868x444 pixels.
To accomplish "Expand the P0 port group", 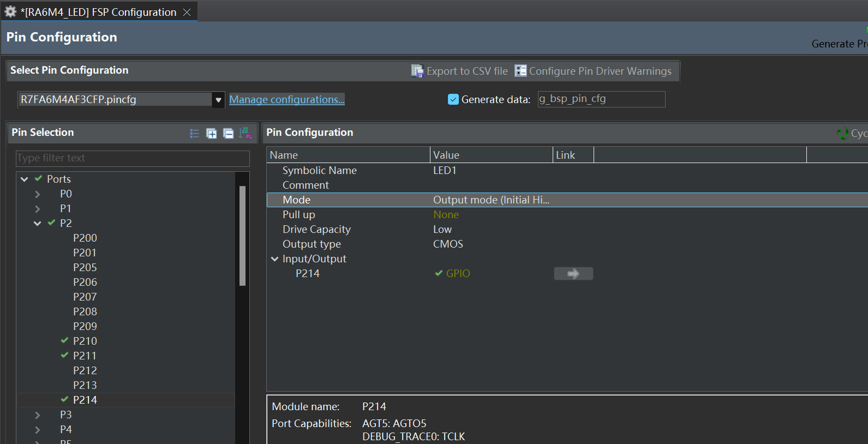I will 38,194.
